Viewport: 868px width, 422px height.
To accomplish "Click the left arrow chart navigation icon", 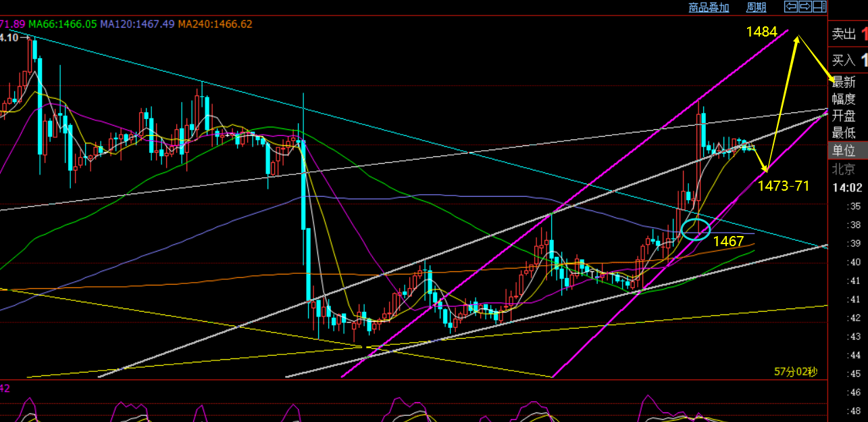I will (791, 7).
